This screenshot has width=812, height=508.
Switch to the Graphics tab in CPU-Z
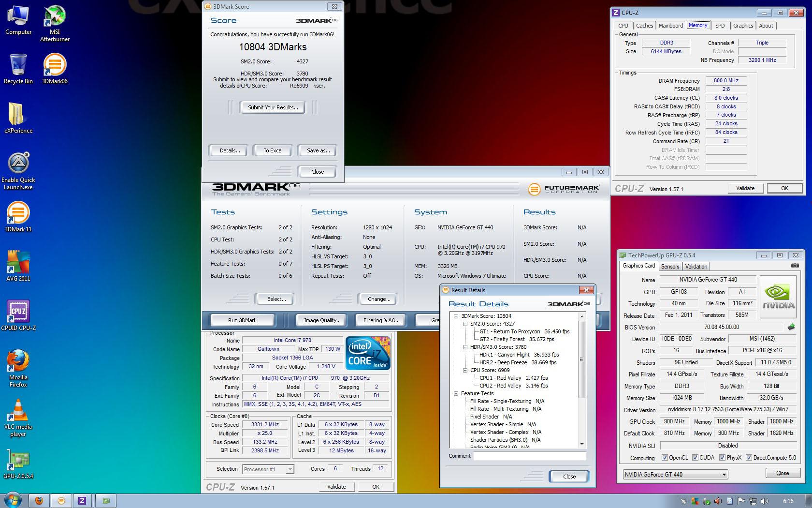click(x=743, y=26)
